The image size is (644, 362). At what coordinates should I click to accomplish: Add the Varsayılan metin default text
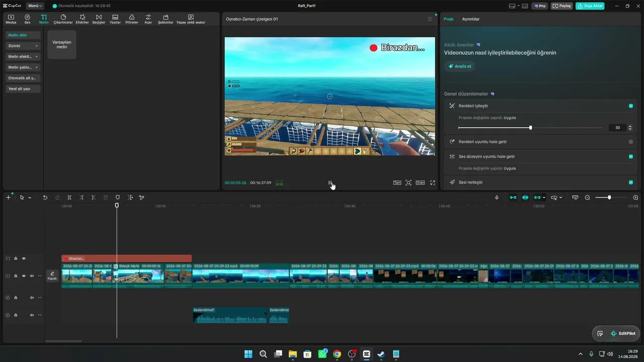tap(62, 44)
